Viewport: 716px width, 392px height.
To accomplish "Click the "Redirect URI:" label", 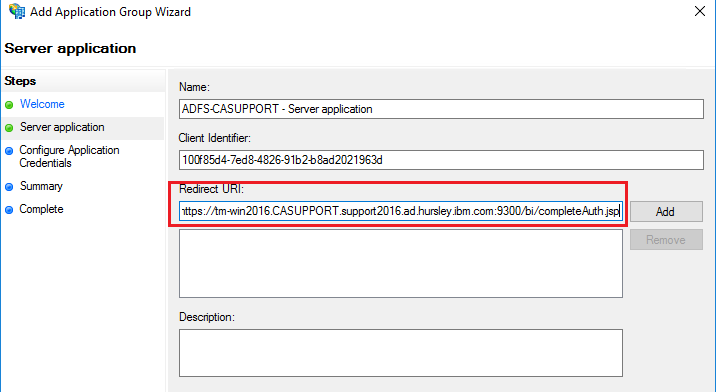I will tap(211, 189).
